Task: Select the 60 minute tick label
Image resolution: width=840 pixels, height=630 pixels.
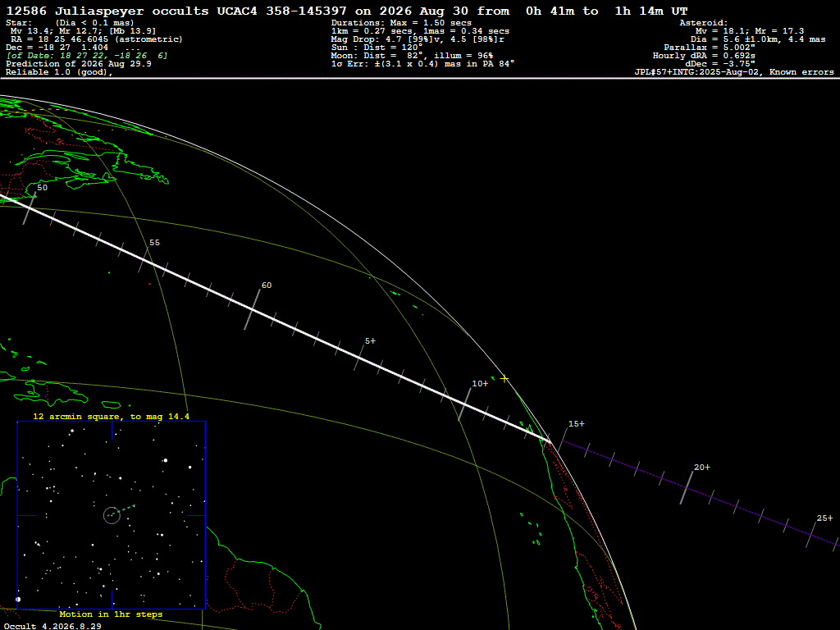Action: [x=267, y=285]
